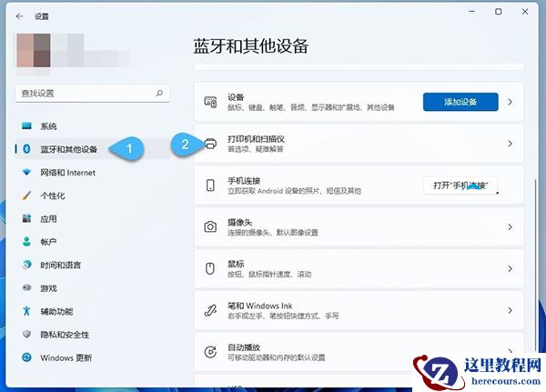Click the Windows 更新 sync icon
Screen dimensions: 546x392
tap(26, 357)
